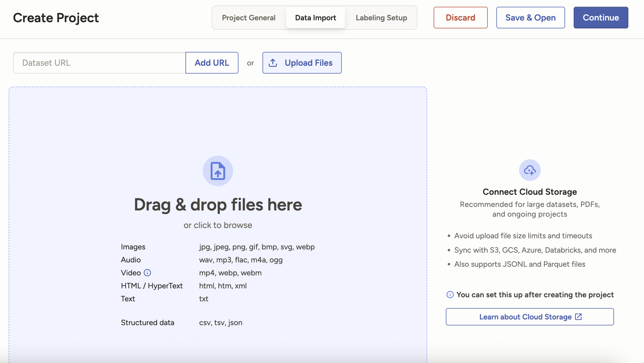Click info icon beside setup note
The image size is (644, 363).
[x=450, y=295]
